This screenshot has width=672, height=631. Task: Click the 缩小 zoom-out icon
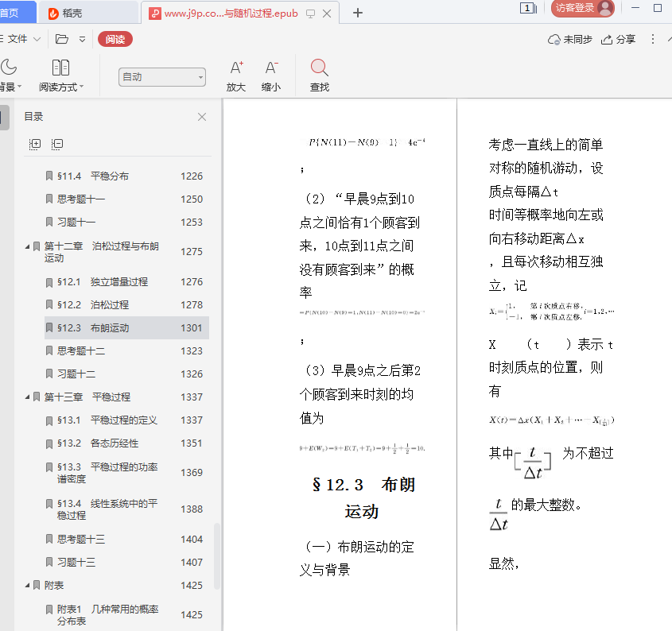tap(271, 68)
